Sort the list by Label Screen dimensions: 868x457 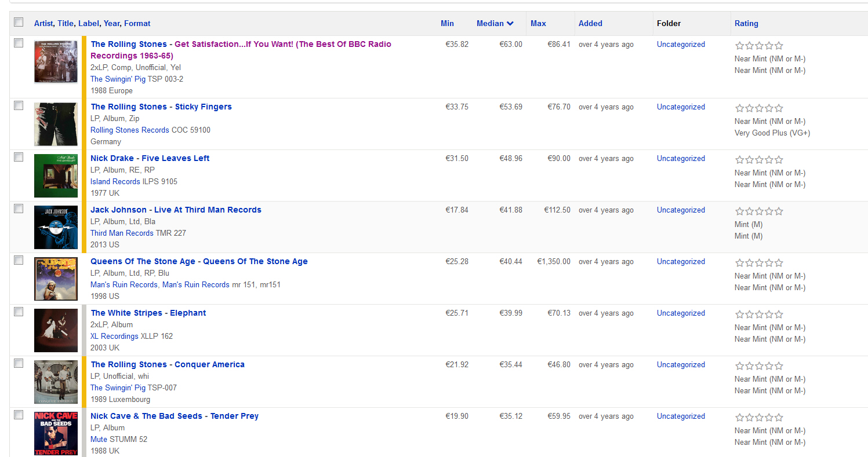point(89,23)
